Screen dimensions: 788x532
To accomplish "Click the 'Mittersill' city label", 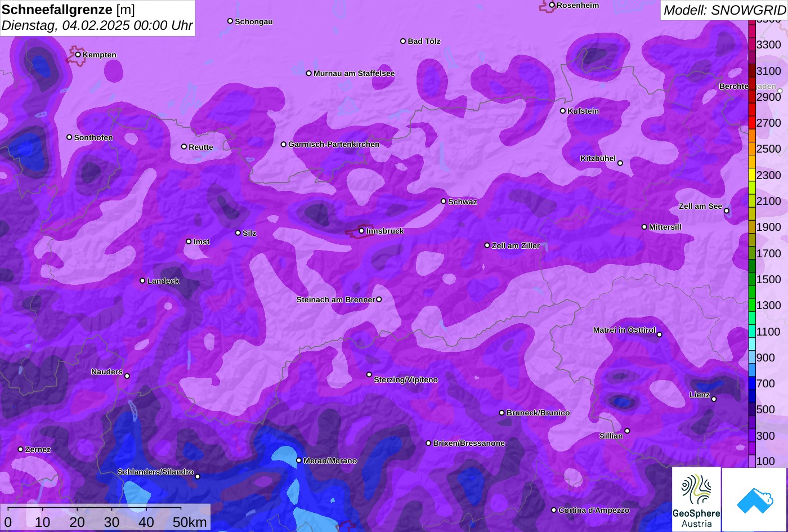I will (x=665, y=227).
